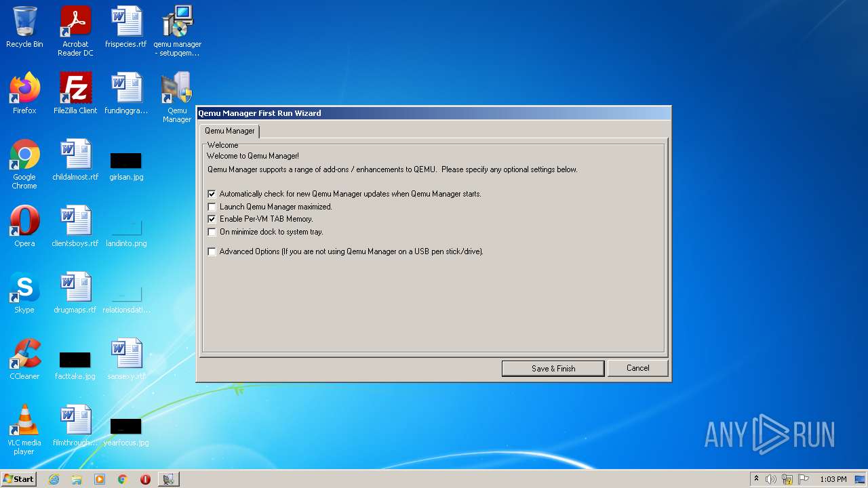Image resolution: width=868 pixels, height=488 pixels.
Task: Show hidden system tray icons
Action: click(756, 479)
